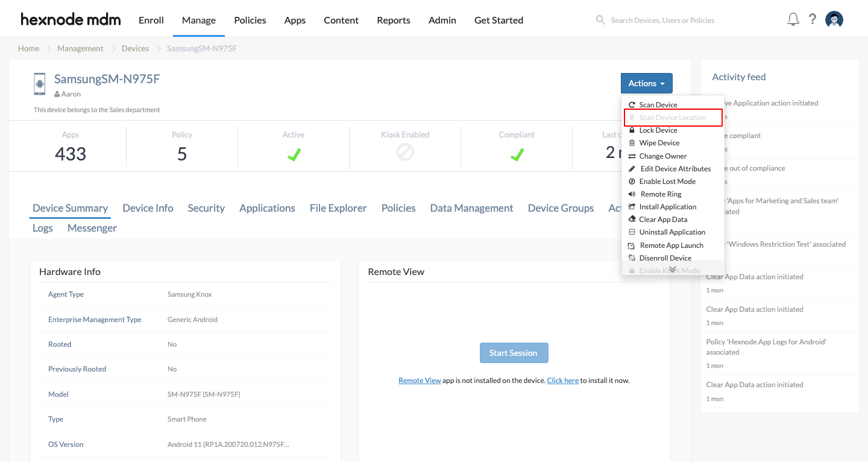Click the Remote App Launch icon
868x462 pixels.
tap(632, 245)
